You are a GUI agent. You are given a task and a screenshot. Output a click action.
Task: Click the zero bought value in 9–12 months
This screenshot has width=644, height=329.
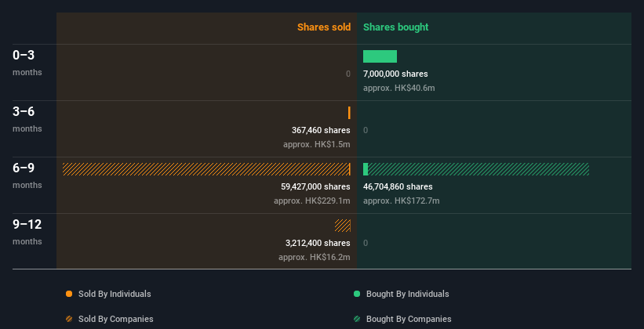tap(366, 243)
